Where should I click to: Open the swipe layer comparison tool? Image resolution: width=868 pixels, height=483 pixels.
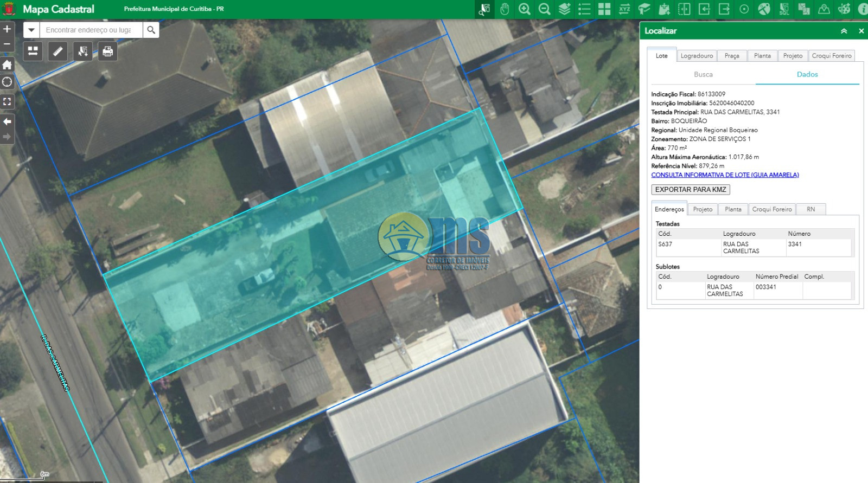coord(684,9)
